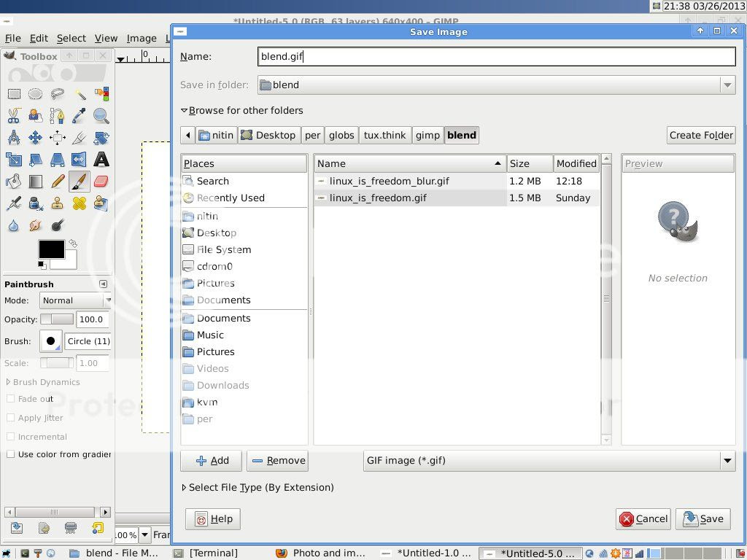747x560 pixels.
Task: Open the File menu in GIMP
Action: pyautogui.click(x=13, y=38)
